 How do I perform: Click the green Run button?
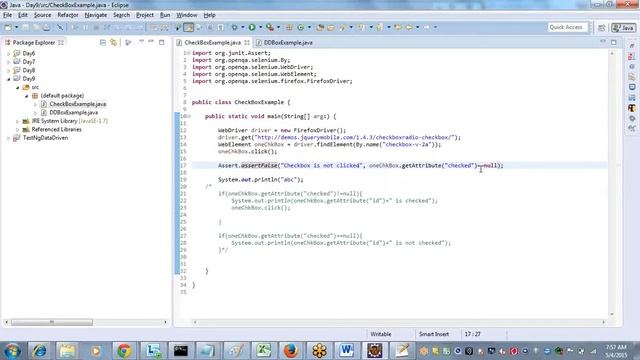252,27
